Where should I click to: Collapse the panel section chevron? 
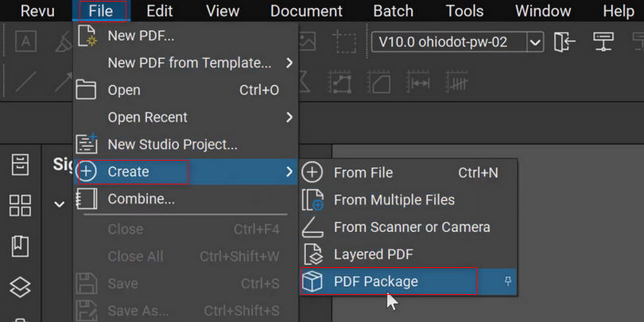(x=60, y=204)
